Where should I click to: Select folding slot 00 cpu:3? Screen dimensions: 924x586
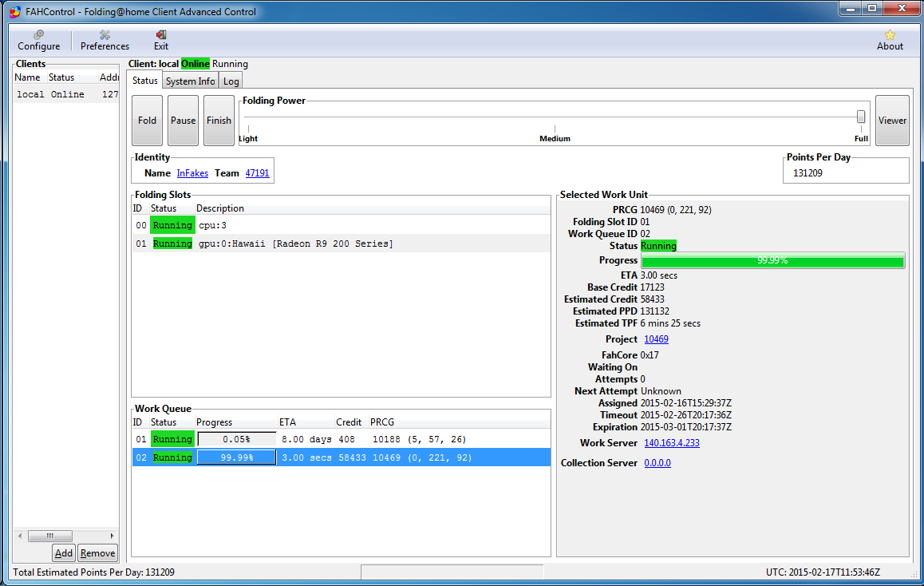tap(342, 225)
